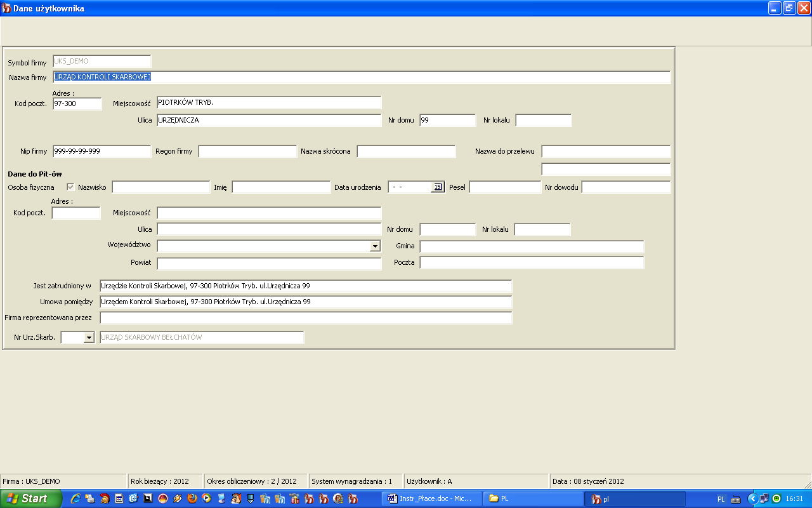The image size is (812, 508).
Task: Click the Pesel field
Action: point(505,187)
